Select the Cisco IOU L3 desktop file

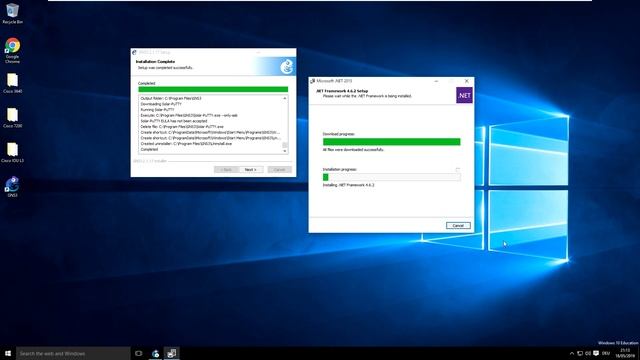click(x=12, y=153)
